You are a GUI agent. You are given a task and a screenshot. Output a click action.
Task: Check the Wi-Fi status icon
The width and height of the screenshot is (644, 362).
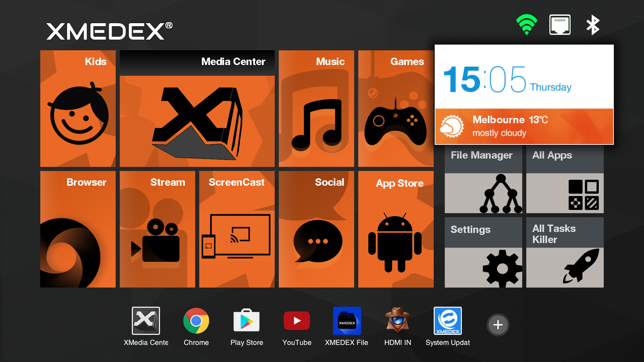527,24
